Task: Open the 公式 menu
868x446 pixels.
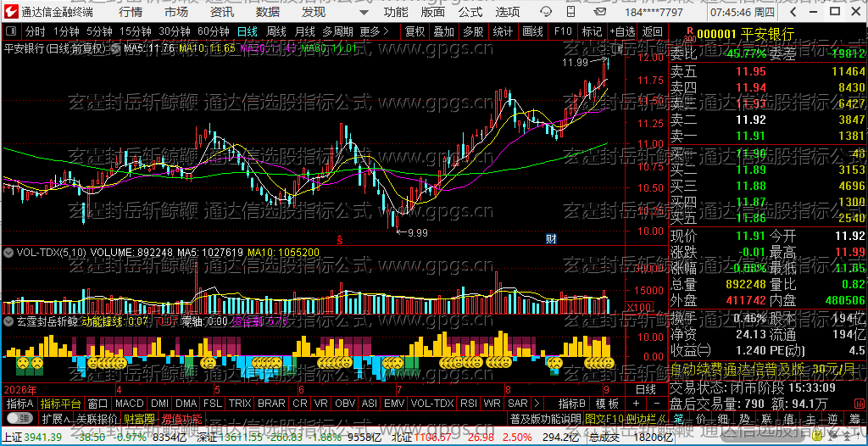Action: pos(470,12)
